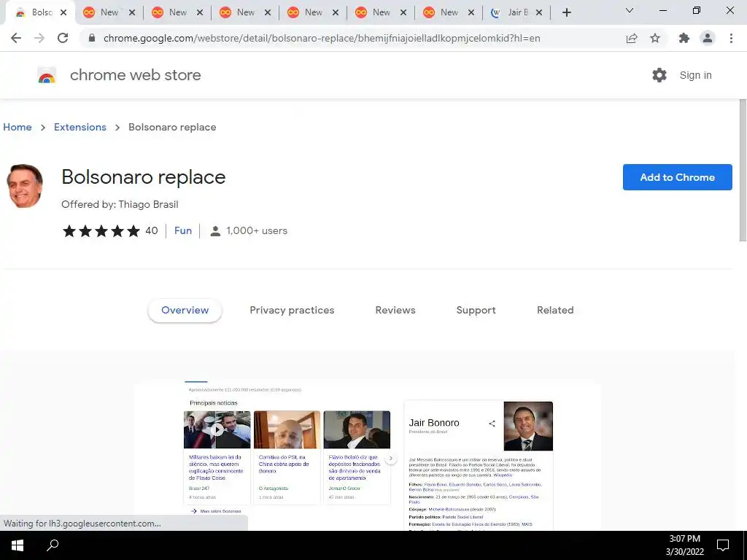This screenshot has width=747, height=560.
Task: Open the Chrome profile avatar
Action: point(708,38)
